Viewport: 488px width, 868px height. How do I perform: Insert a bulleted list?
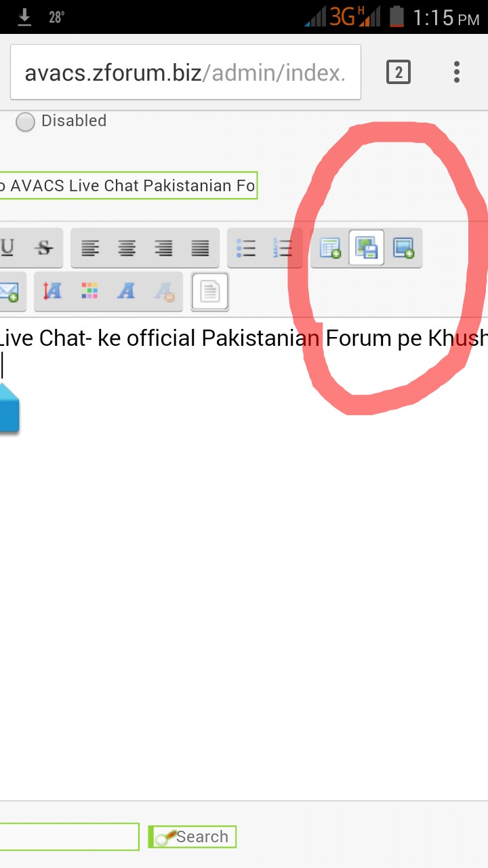click(246, 248)
